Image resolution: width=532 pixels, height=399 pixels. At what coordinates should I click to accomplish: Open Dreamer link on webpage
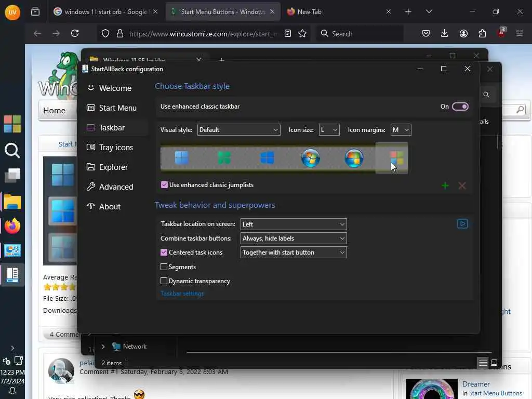(476, 384)
